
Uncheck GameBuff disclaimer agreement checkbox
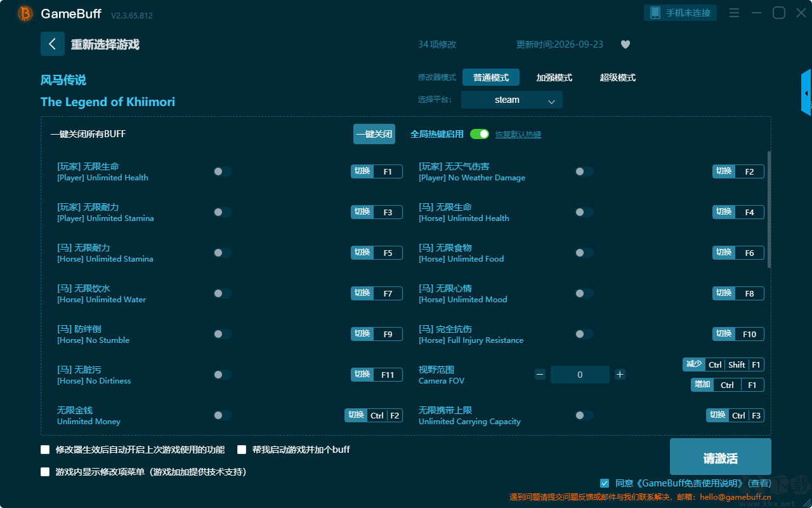tap(605, 483)
